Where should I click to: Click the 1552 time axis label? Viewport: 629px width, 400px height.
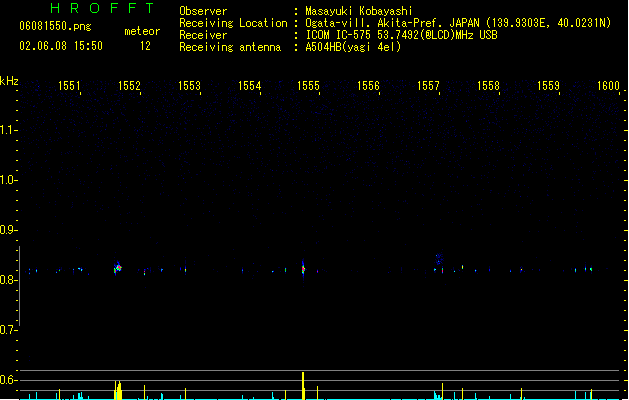129,85
